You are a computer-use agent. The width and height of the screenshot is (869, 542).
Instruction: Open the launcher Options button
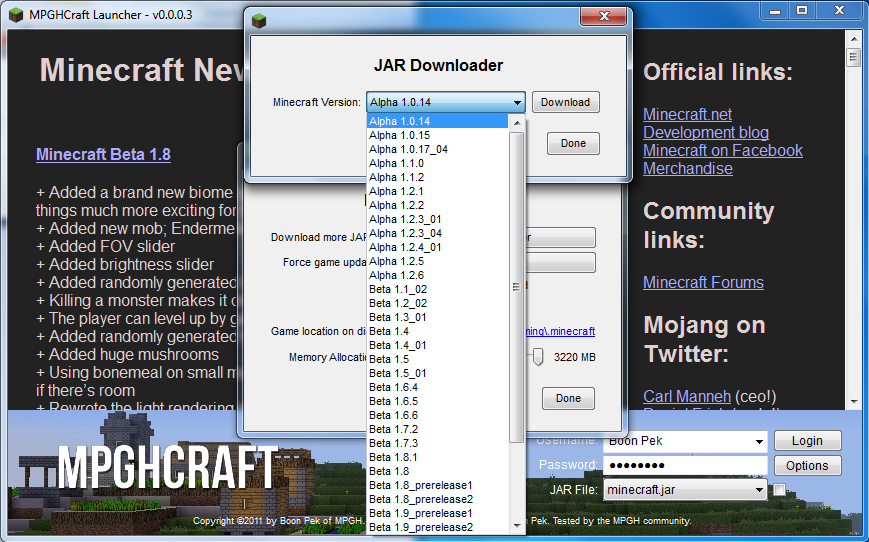807,466
